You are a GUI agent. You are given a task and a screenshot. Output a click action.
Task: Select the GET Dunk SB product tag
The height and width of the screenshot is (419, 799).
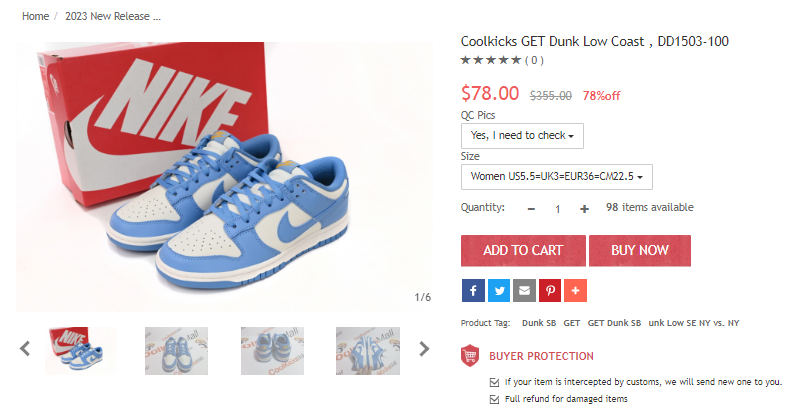click(x=614, y=323)
